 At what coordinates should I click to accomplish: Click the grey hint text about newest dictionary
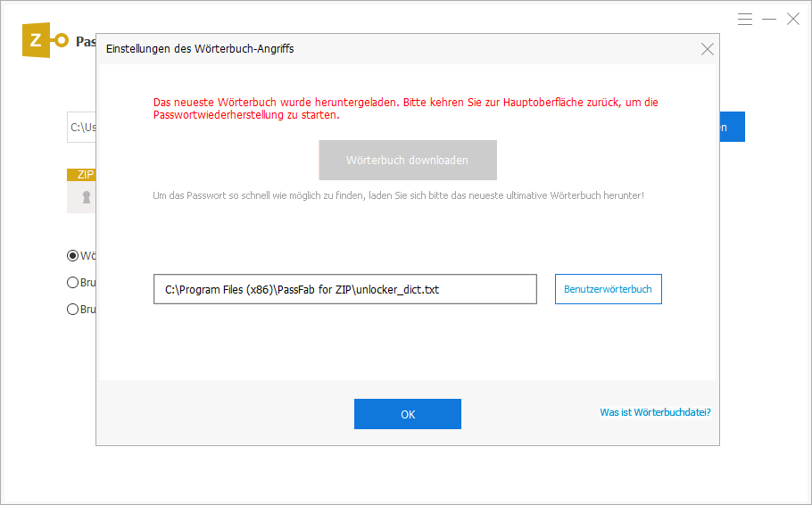click(x=398, y=195)
